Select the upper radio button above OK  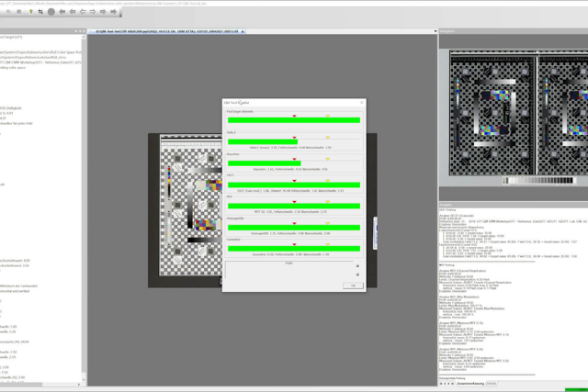357,265
